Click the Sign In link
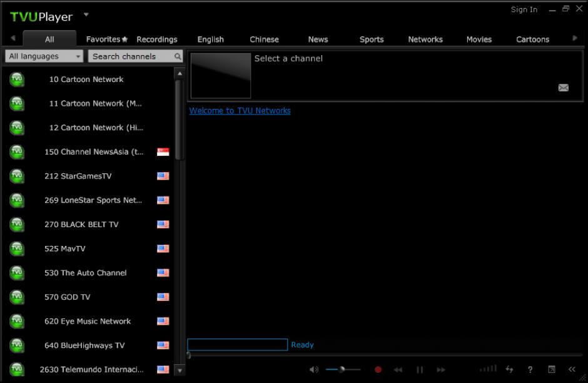The image size is (588, 383). pos(524,10)
